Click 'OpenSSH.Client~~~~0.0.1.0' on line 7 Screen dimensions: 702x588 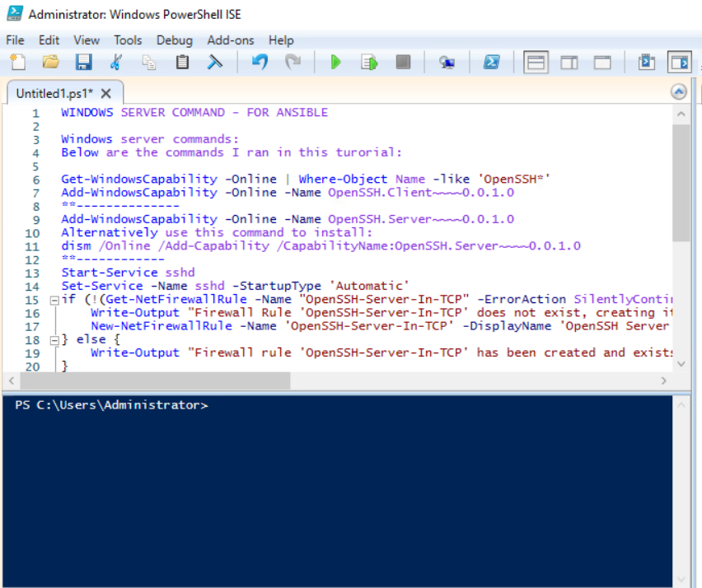tap(421, 193)
